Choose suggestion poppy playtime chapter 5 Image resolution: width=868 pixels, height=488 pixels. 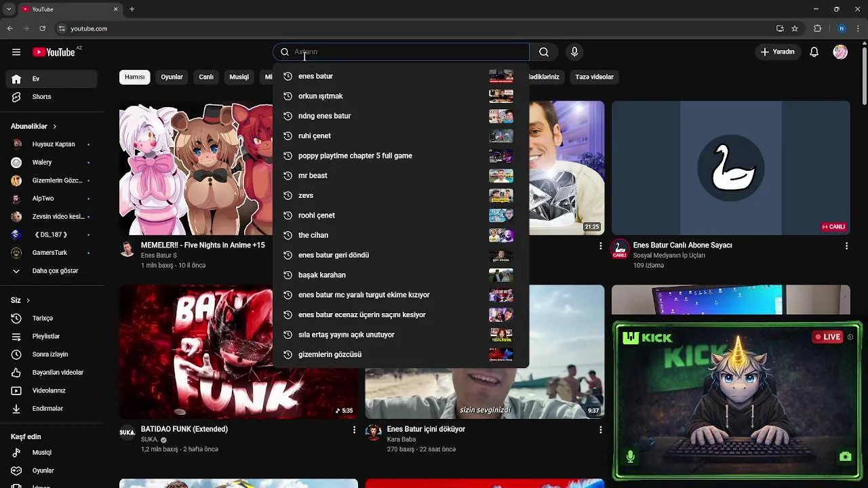click(x=400, y=156)
